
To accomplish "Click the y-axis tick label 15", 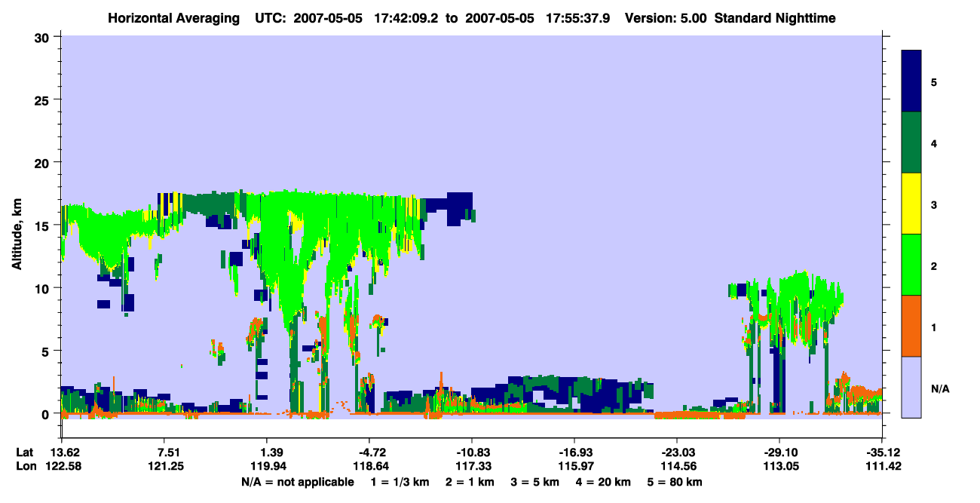I will tap(44, 225).
